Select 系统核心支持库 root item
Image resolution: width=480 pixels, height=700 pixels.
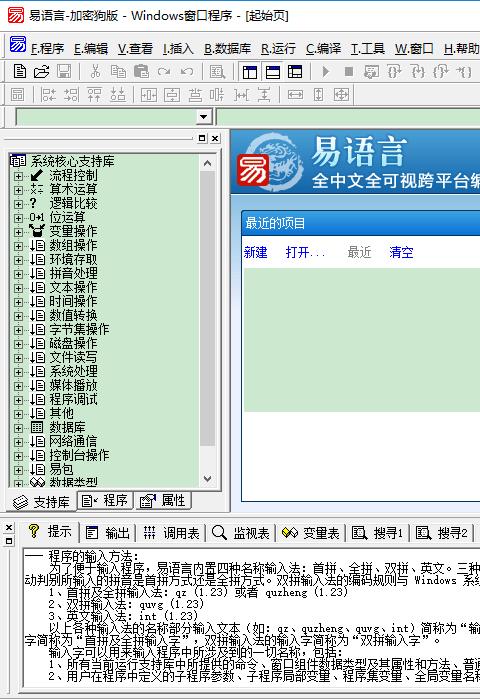point(72,161)
